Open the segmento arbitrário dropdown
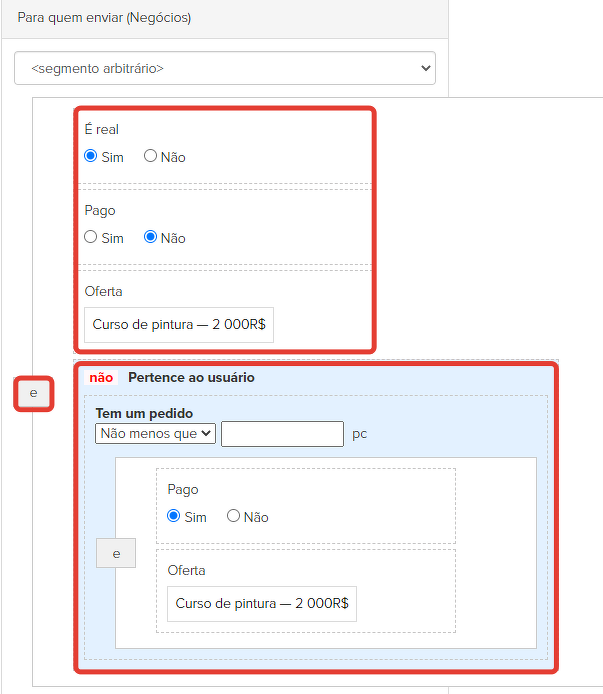The height and width of the screenshot is (694, 603). point(225,68)
